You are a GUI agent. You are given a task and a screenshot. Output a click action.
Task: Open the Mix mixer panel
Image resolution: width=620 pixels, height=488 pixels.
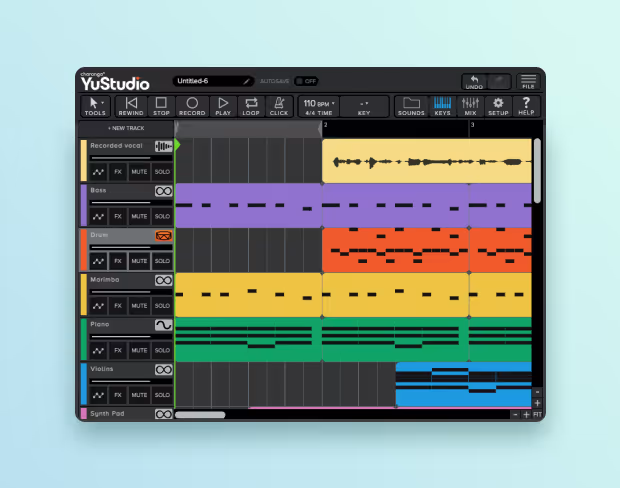tap(471, 106)
